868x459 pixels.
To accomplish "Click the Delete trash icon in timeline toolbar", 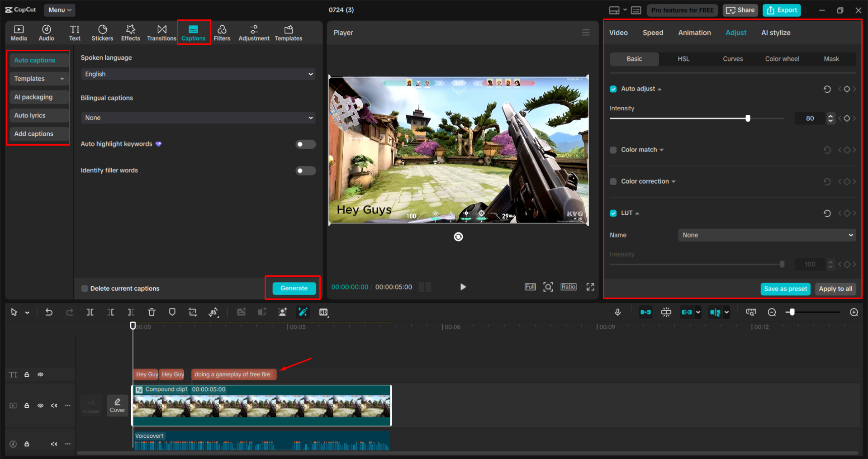I will 152,312.
